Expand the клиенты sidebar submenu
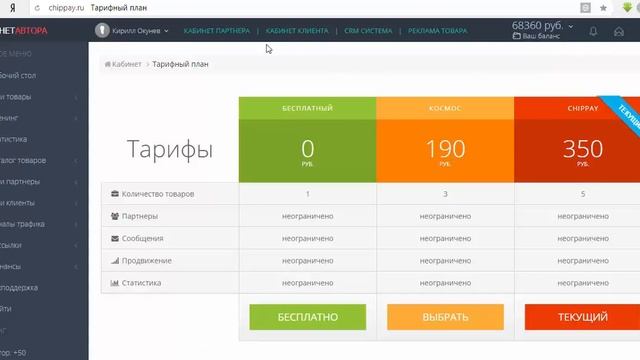Viewport: 640px width, 360px height. 76,203
